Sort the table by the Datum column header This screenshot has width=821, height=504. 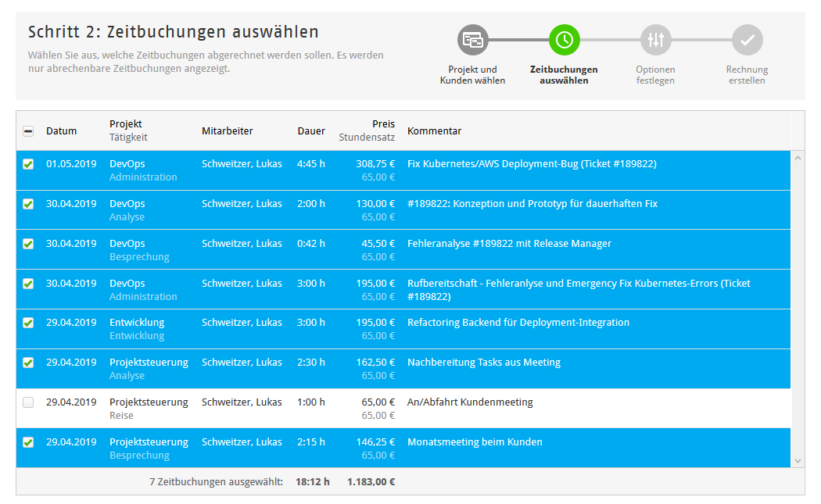click(61, 131)
